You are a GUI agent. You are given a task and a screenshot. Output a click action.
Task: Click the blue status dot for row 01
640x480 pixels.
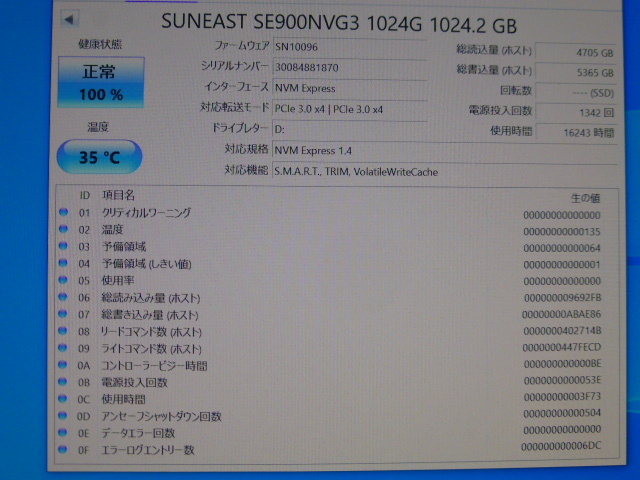point(63,212)
